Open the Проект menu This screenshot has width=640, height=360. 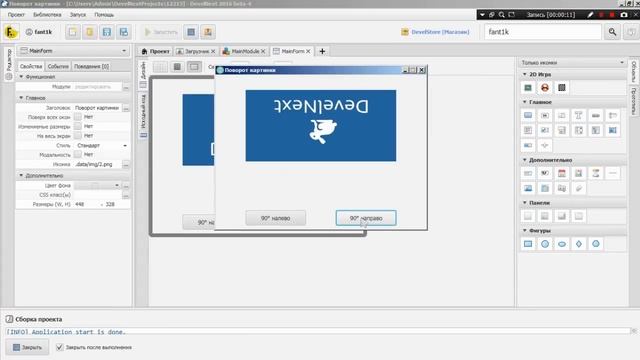click(16, 15)
